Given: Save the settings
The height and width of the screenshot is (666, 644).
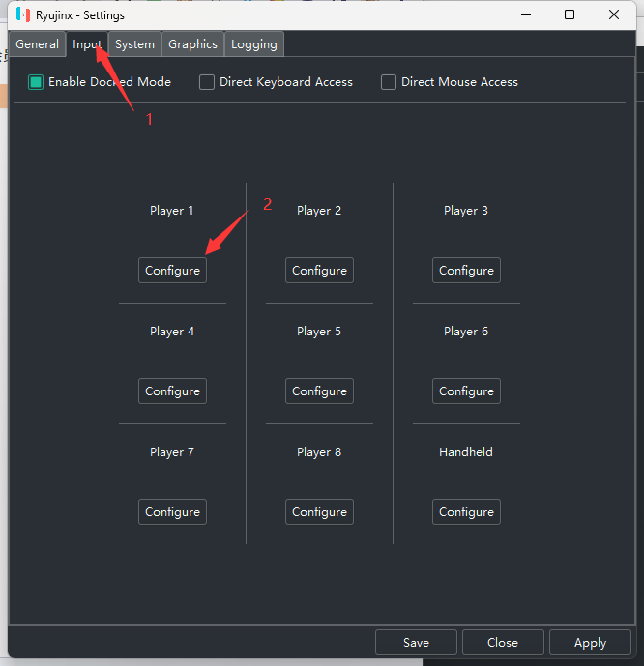Looking at the screenshot, I should [417, 642].
